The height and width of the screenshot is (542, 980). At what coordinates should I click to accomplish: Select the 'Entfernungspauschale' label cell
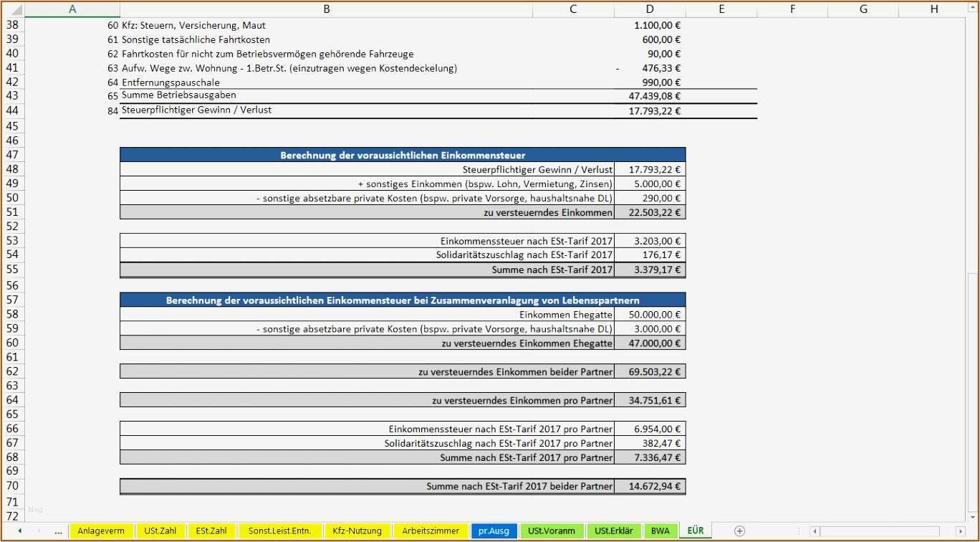pyautogui.click(x=327, y=82)
